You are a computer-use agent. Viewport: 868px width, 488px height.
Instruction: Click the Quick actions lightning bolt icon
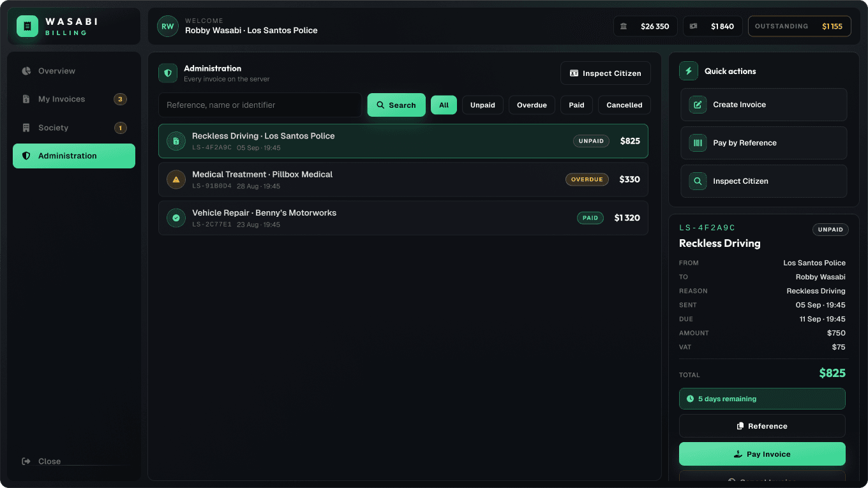pos(689,71)
